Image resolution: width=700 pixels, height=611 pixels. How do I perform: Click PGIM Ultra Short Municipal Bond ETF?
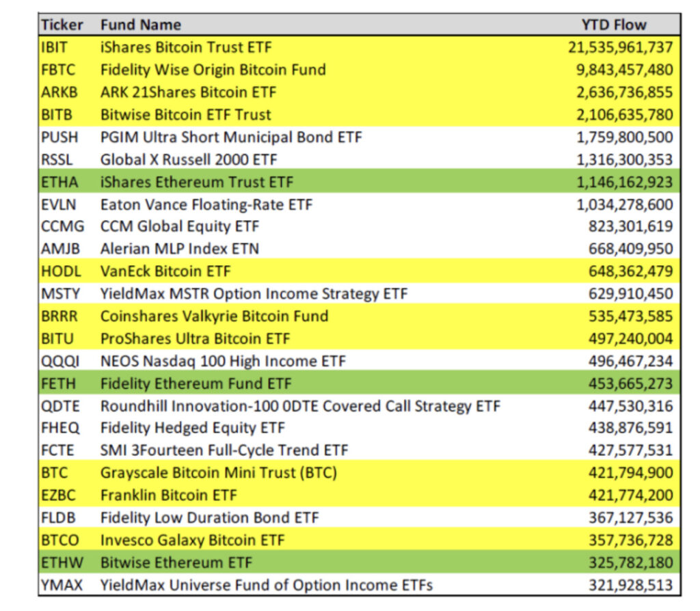pos(231,137)
